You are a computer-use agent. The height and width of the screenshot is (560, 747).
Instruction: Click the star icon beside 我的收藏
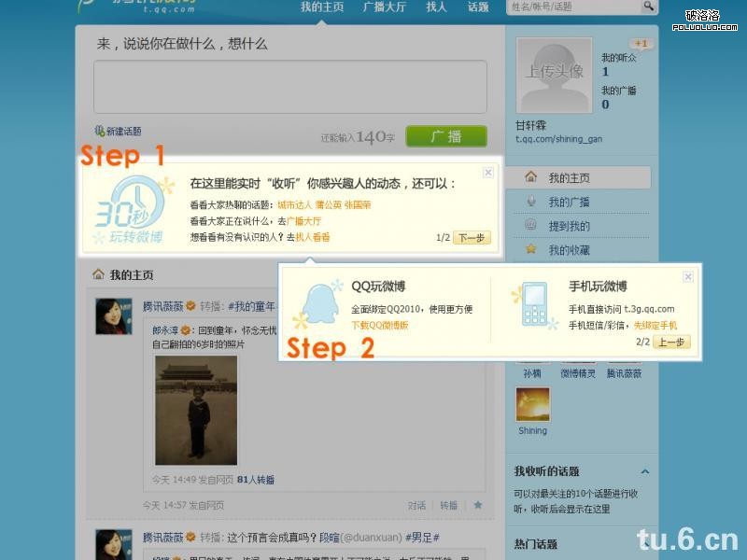[530, 250]
